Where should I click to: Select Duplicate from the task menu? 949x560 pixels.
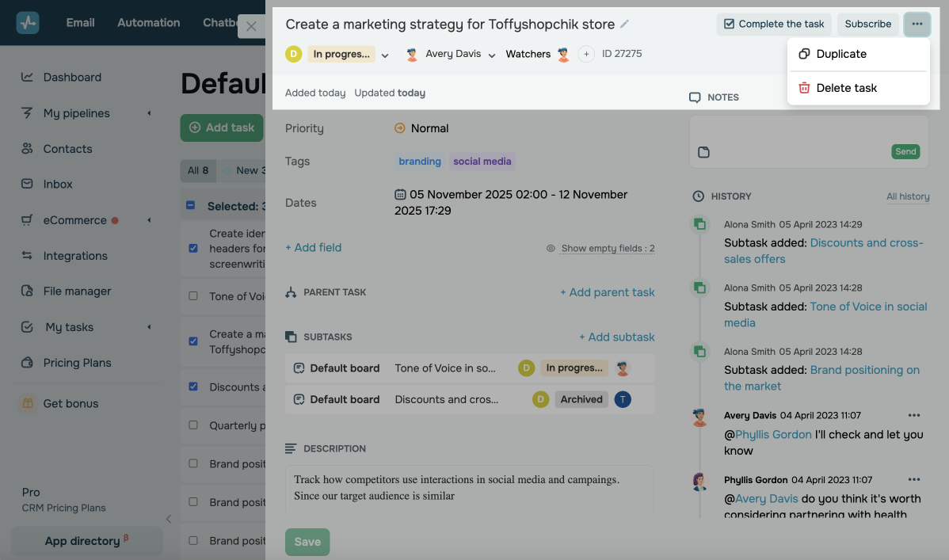pos(841,54)
